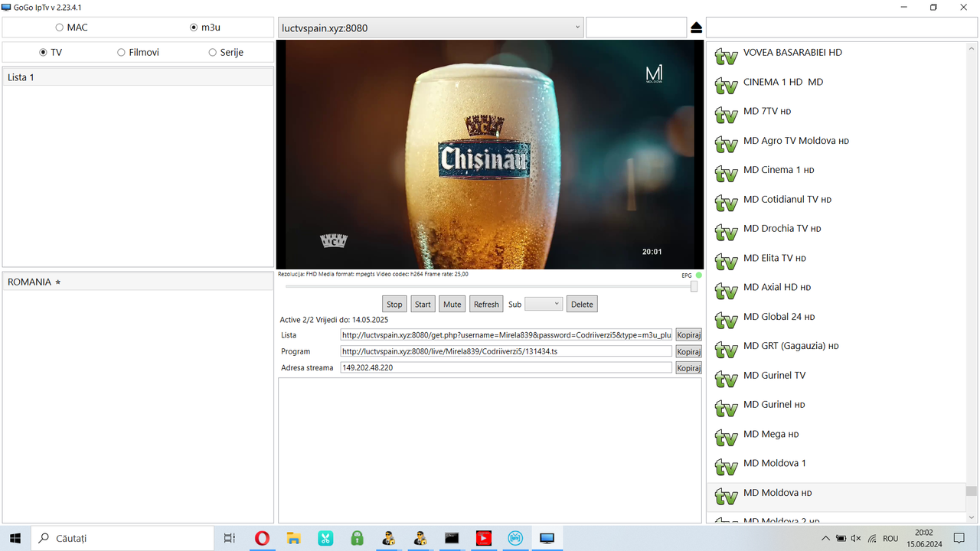Click the volume muted tray icon

[856, 539]
